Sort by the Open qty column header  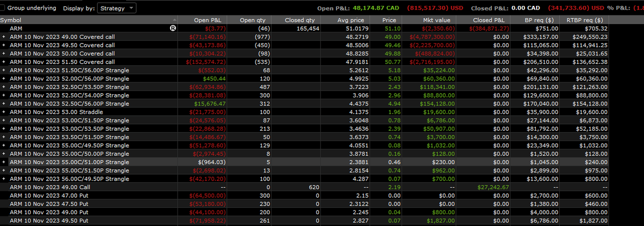click(248, 20)
